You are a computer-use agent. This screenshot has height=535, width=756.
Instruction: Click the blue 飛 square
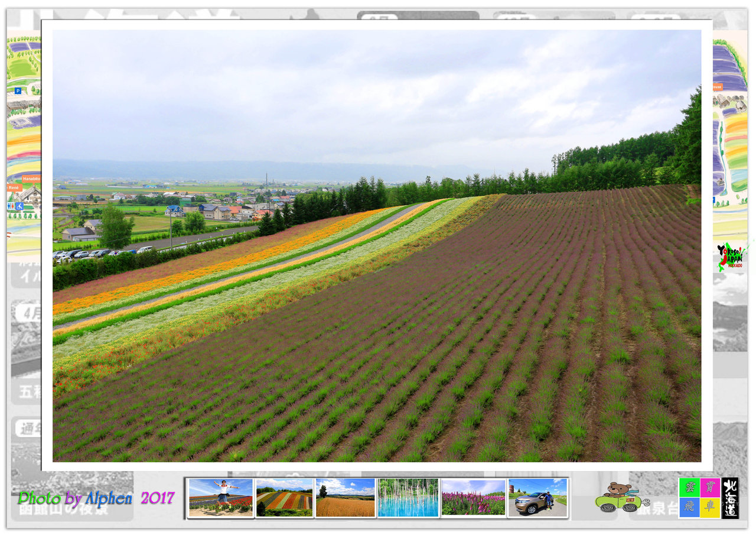coord(689,508)
